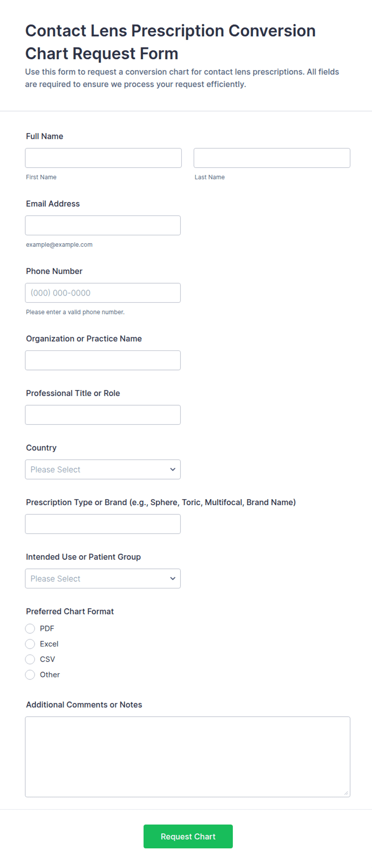Viewport: 372px width, 868px height.
Task: Click the textarea resize handle corner
Action: [x=346, y=793]
